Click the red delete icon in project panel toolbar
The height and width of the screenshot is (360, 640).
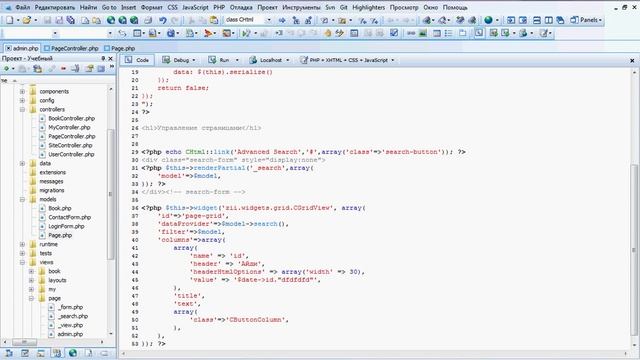pyautogui.click(x=63, y=69)
